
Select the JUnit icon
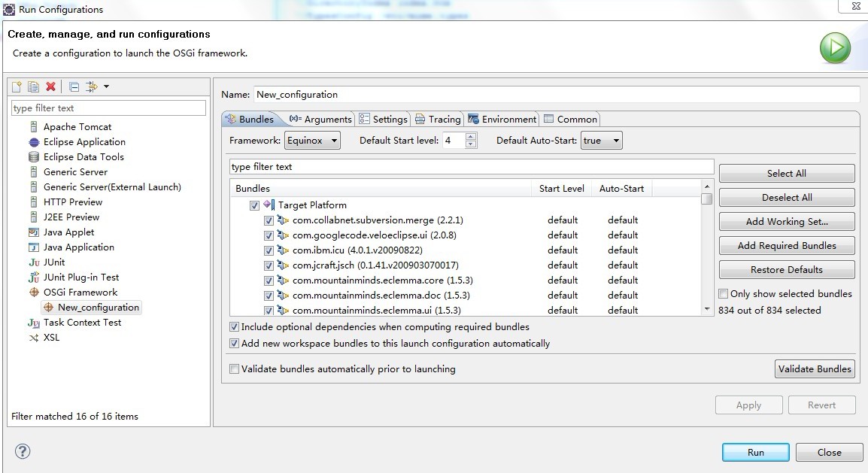point(34,262)
